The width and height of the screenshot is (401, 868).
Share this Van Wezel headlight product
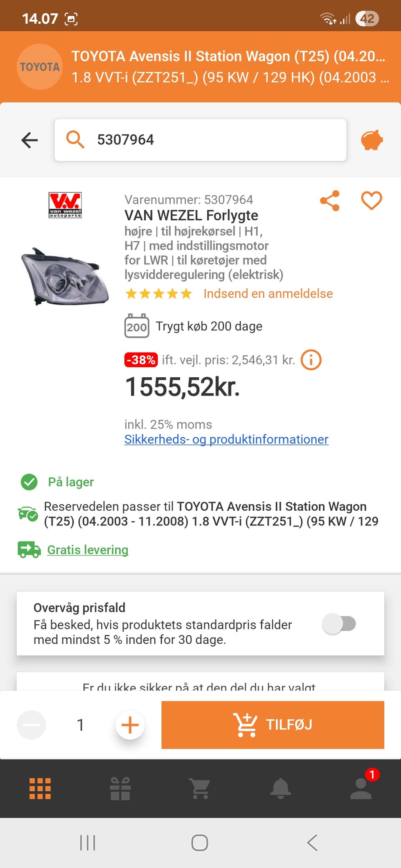click(x=330, y=201)
